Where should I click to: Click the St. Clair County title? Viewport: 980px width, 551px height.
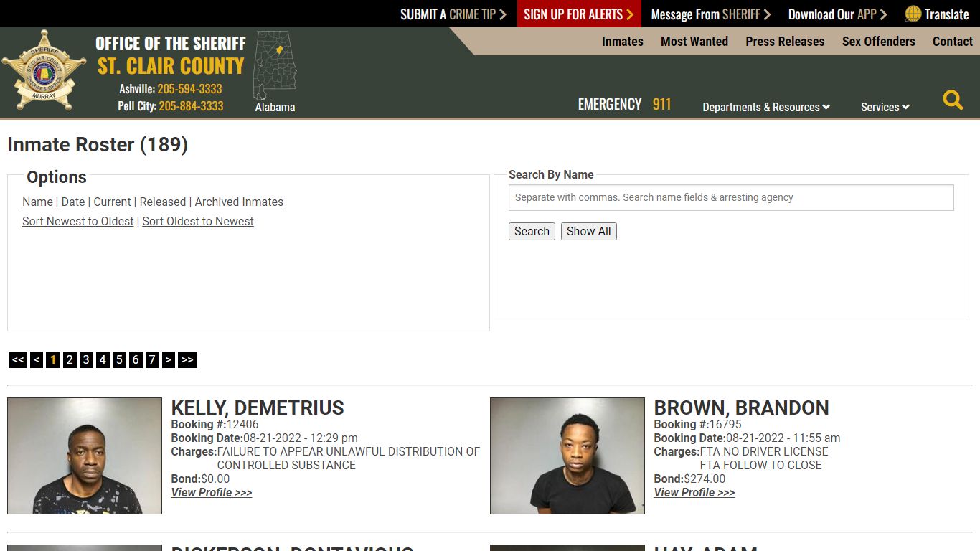click(x=171, y=66)
